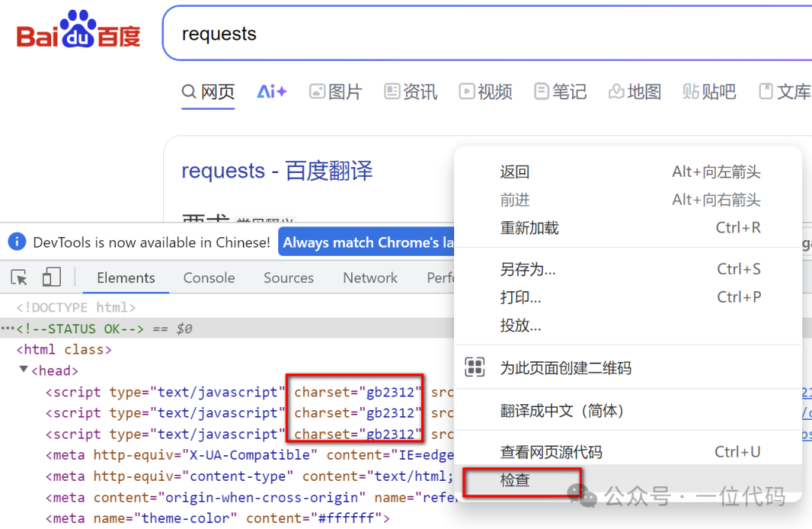Image resolution: width=812 pixels, height=529 pixels.
Task: Select the 网页 search tab
Action: point(208,92)
